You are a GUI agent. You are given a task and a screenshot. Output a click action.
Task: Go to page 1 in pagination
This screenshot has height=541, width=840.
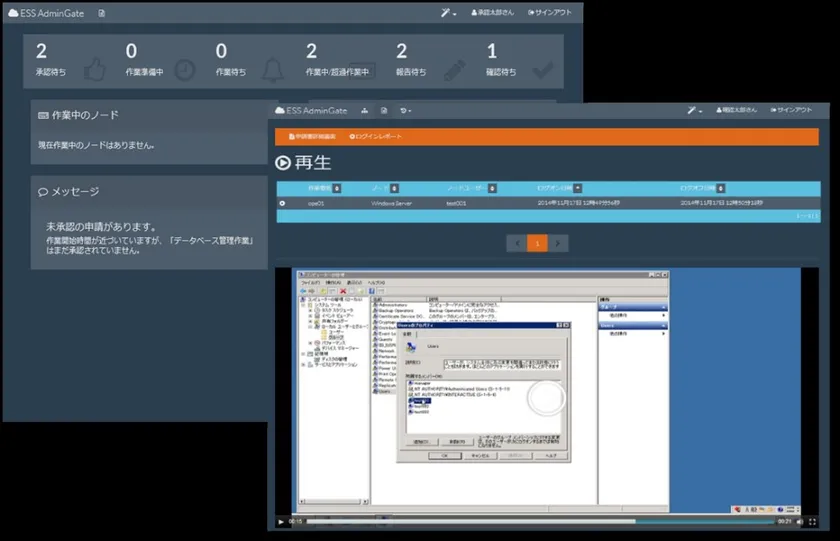(537, 243)
